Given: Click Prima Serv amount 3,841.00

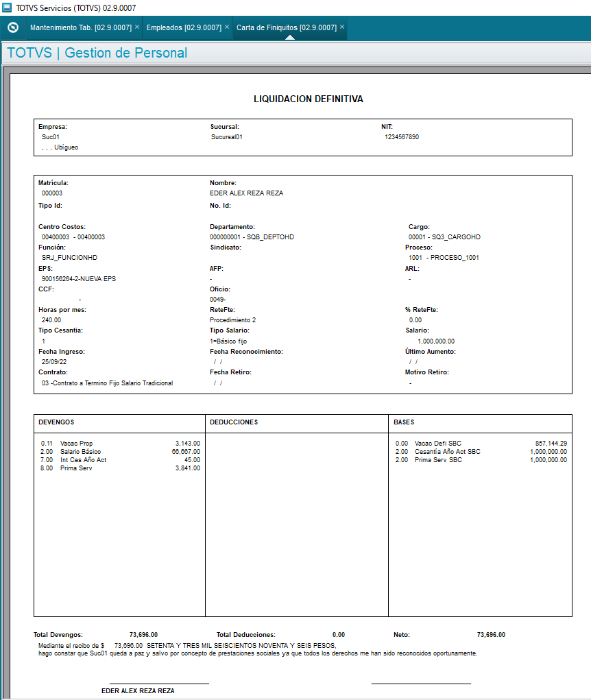Looking at the screenshot, I should click(188, 468).
